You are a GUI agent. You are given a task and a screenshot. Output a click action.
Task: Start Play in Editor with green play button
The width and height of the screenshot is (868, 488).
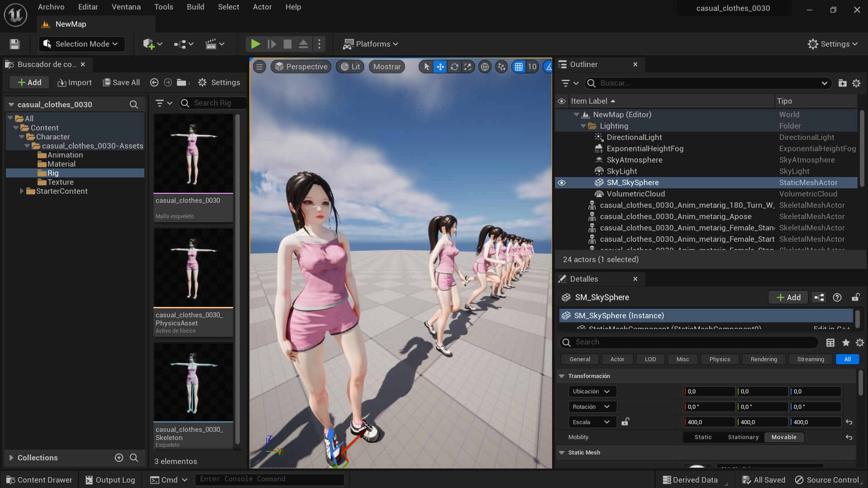pyautogui.click(x=255, y=44)
